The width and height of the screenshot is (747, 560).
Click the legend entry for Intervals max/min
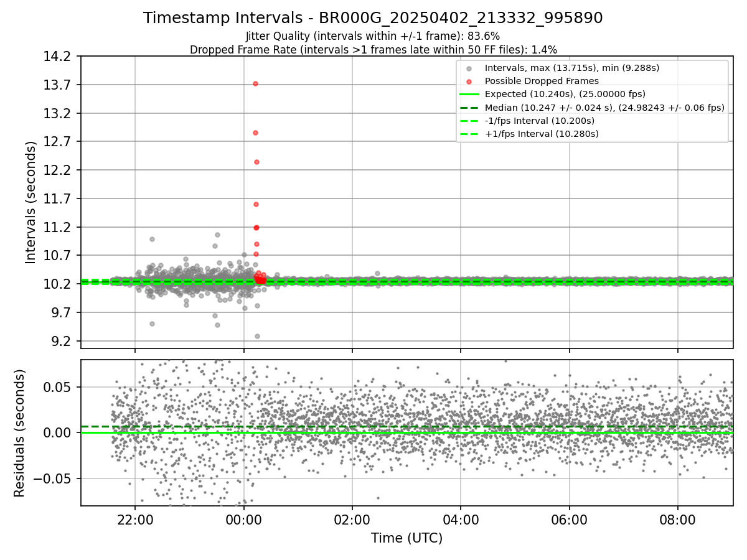click(572, 68)
